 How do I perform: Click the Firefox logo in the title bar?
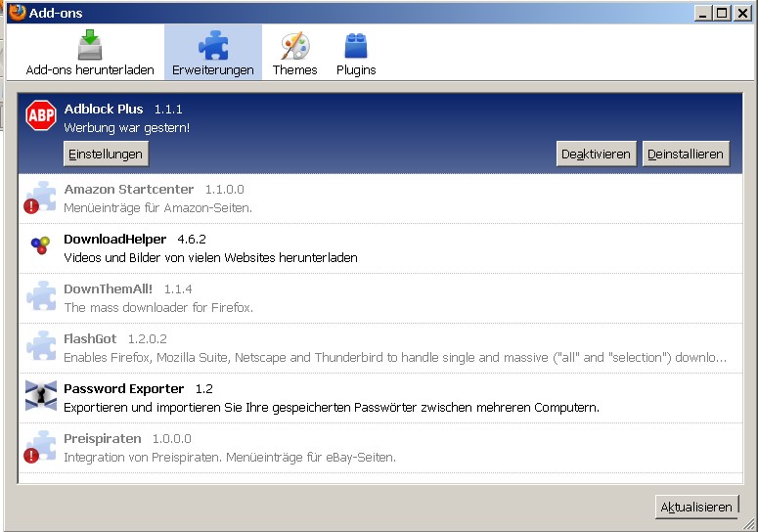point(17,12)
